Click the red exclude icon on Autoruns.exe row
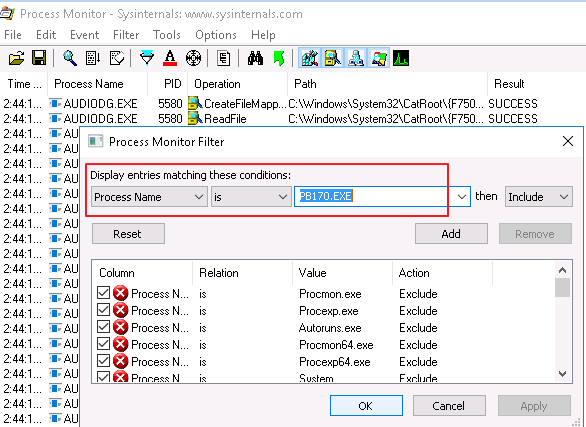586x427 pixels. pyautogui.click(x=120, y=327)
